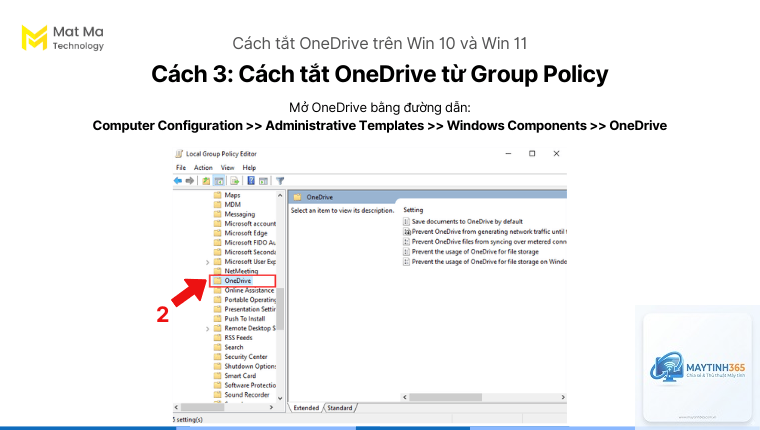Click the Up one level folder icon
Screen dimensions: 760x430
click(x=206, y=181)
